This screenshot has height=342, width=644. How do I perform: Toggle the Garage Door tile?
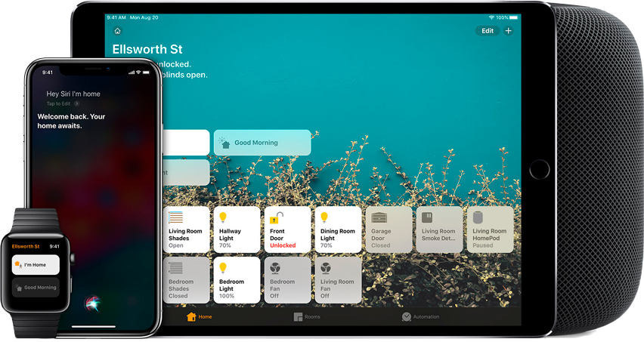pyautogui.click(x=389, y=230)
